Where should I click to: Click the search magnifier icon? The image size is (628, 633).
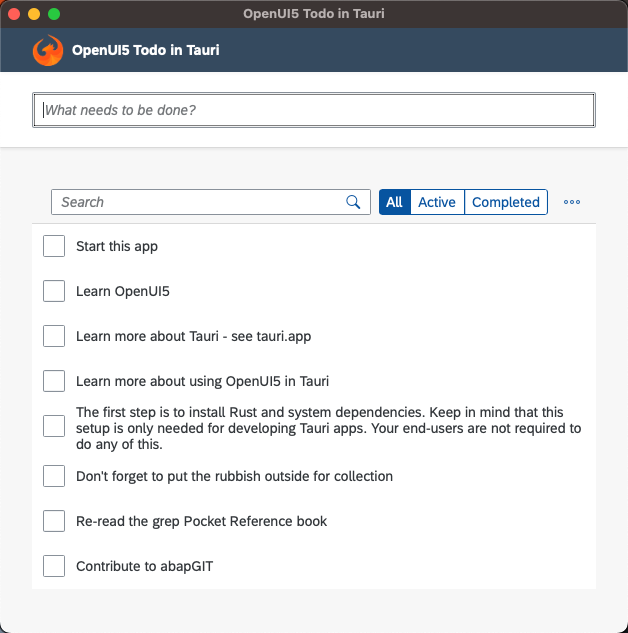(353, 202)
